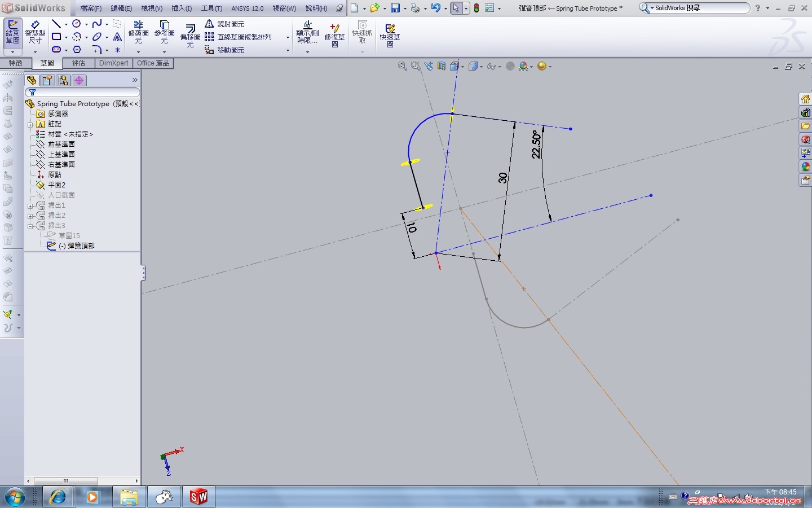This screenshot has width=812, height=508.
Task: Open Windows Start button
Action: point(15,497)
